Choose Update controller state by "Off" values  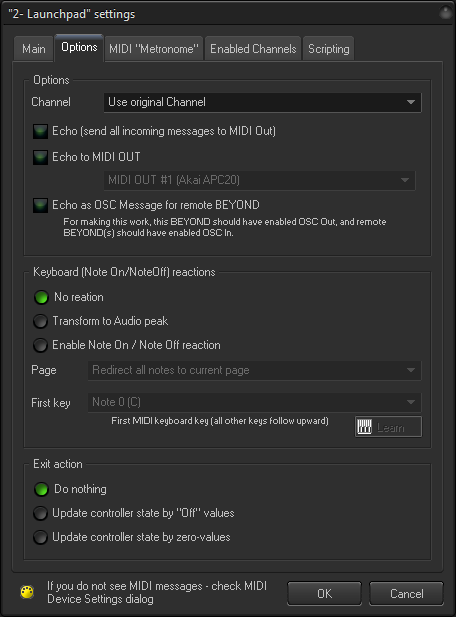click(x=40, y=514)
